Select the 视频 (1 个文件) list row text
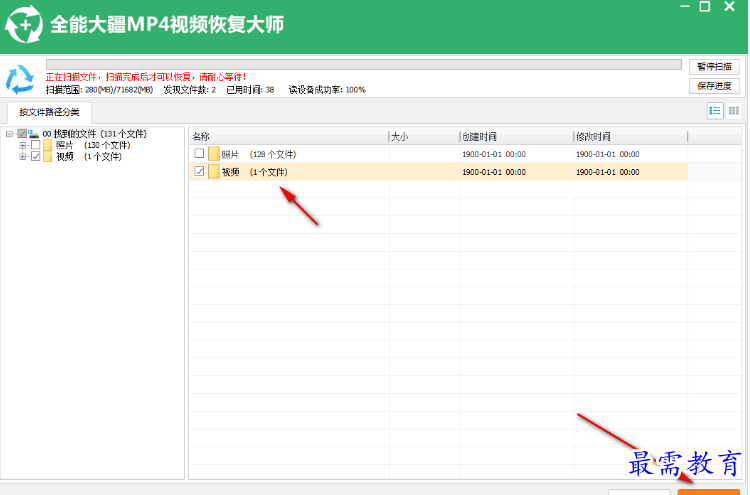750x495 pixels. click(x=254, y=172)
